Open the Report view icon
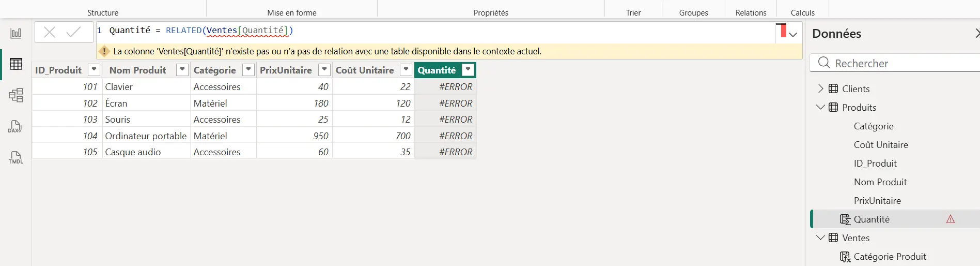This screenshot has width=980, height=266. [x=16, y=34]
